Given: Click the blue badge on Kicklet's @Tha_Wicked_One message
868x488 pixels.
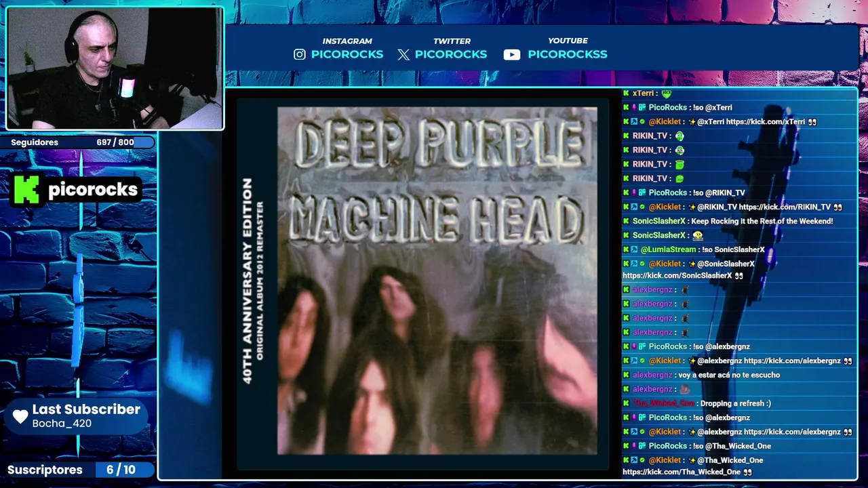Looking at the screenshot, I should pyautogui.click(x=634, y=460).
